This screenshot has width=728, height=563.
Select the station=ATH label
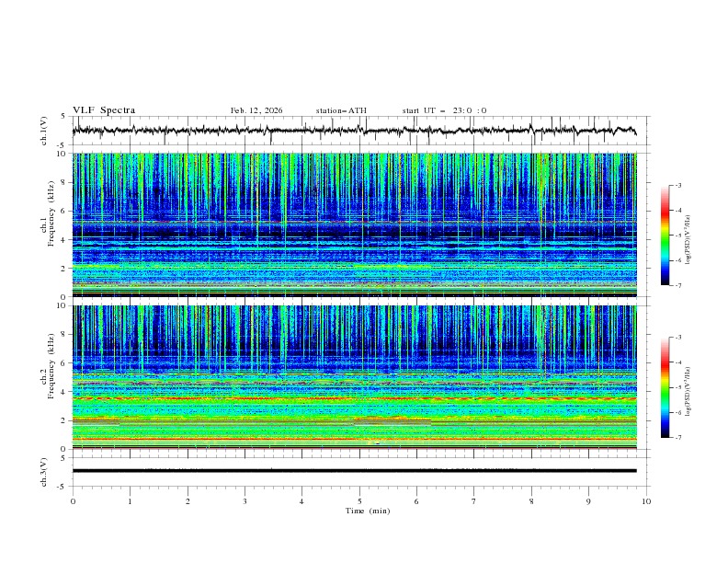coord(341,110)
